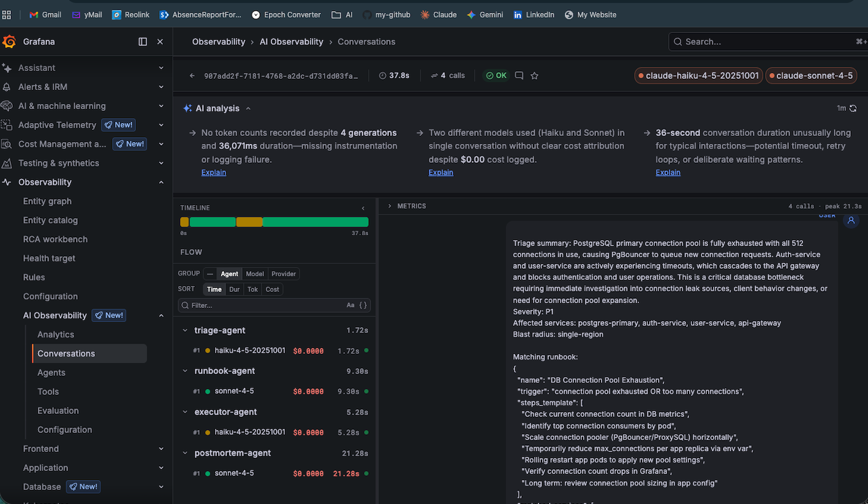The image size is (868, 504).
Task: Open the yMail bookmark
Action: (87, 15)
